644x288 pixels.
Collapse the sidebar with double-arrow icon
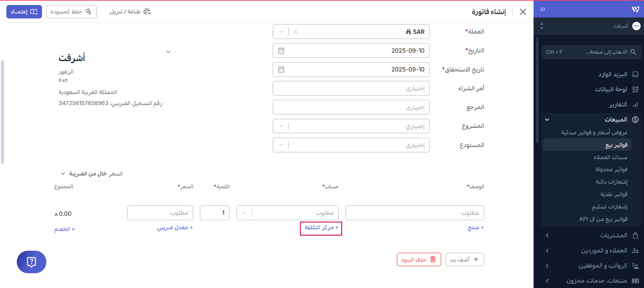(543, 9)
